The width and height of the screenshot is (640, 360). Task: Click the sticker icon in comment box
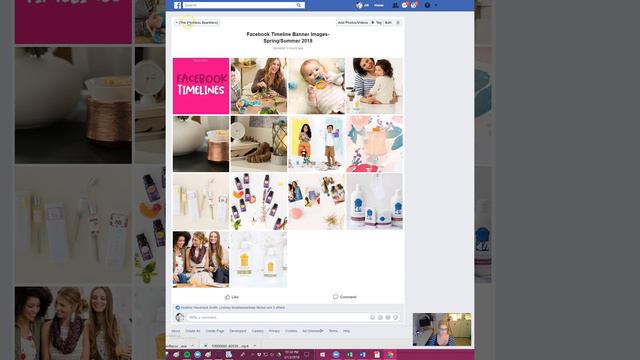[396, 317]
